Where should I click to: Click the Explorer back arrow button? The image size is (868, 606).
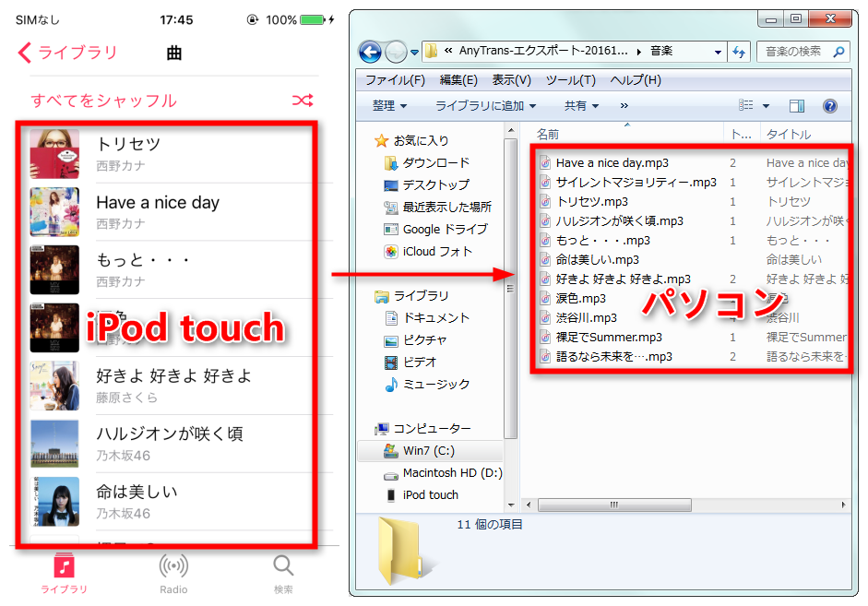tap(370, 52)
